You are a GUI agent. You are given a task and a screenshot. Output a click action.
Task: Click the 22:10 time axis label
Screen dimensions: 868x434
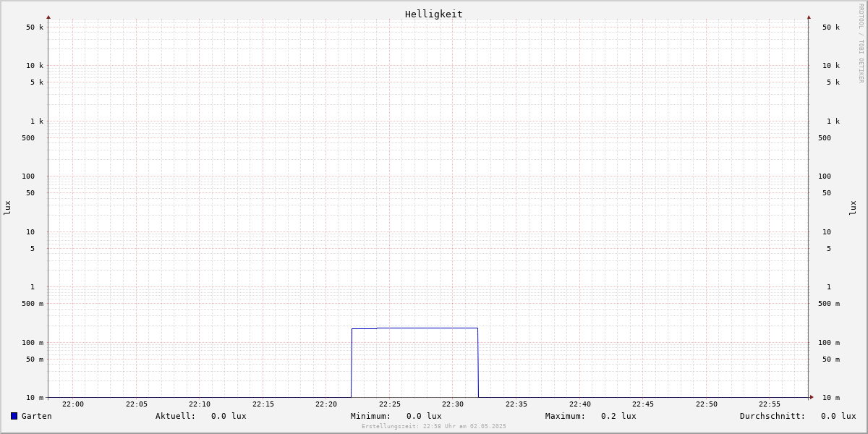[x=200, y=404]
